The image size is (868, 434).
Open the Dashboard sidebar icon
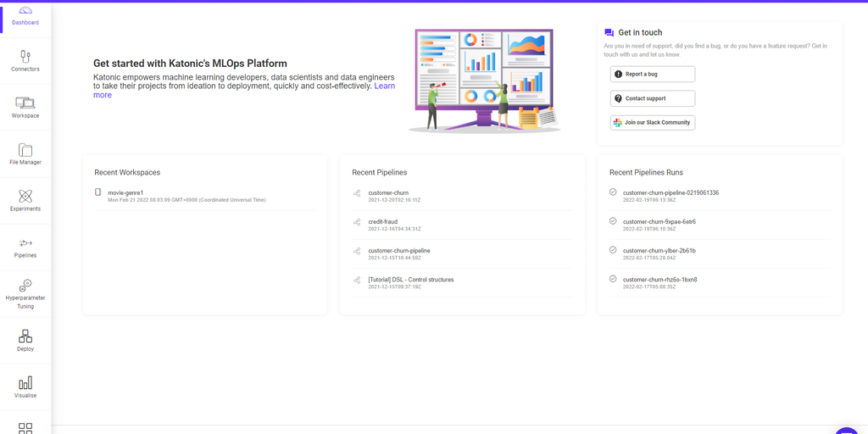click(x=25, y=10)
